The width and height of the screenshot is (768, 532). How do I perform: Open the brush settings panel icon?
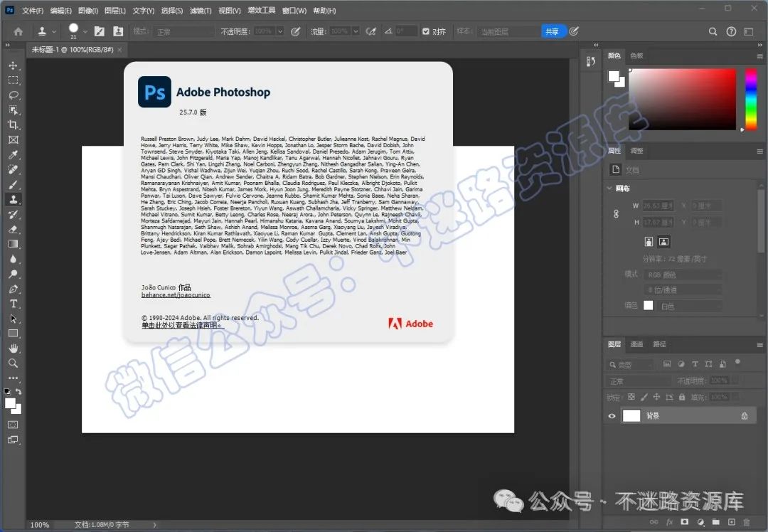coord(99,31)
